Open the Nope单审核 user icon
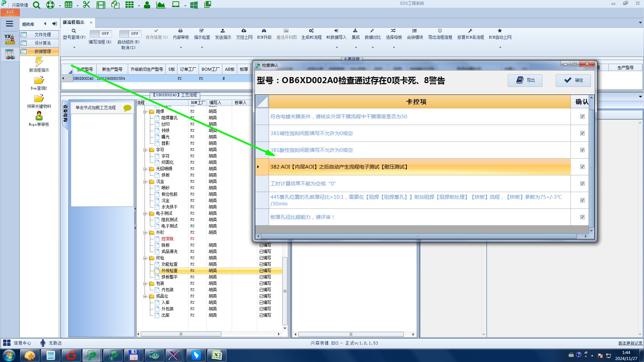 coord(39,116)
